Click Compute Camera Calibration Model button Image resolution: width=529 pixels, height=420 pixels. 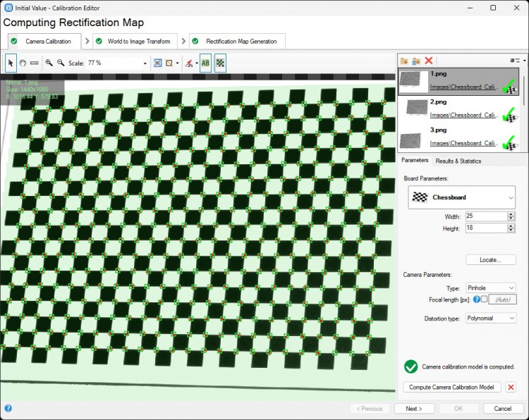451,387
